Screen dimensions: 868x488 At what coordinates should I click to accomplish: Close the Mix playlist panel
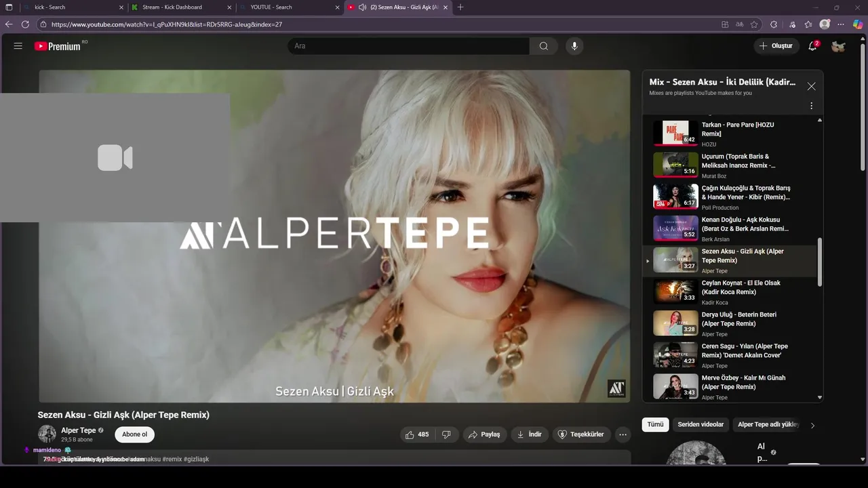click(811, 86)
